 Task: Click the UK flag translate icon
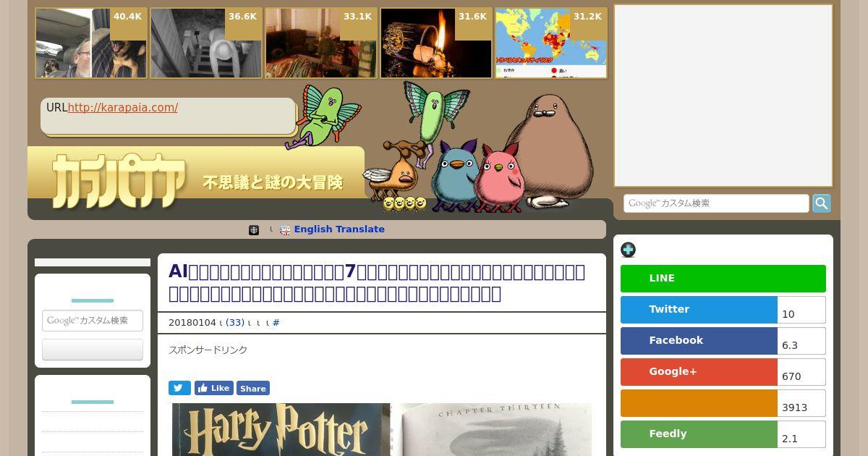click(285, 230)
